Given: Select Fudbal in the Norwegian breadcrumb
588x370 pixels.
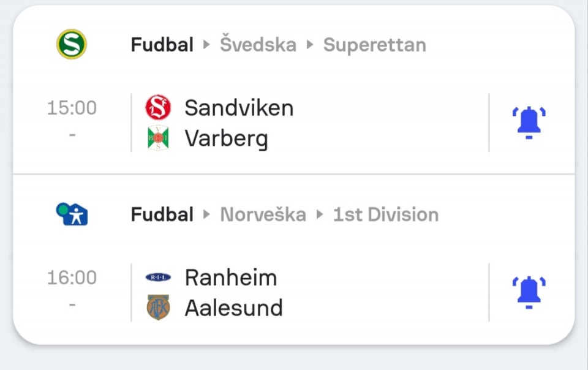Looking at the screenshot, I should coord(162,215).
